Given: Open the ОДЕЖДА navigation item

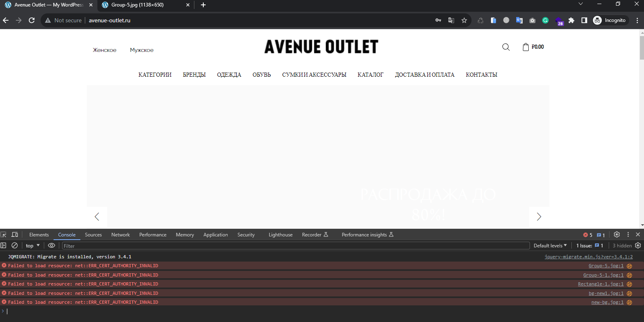Looking at the screenshot, I should click(x=229, y=75).
